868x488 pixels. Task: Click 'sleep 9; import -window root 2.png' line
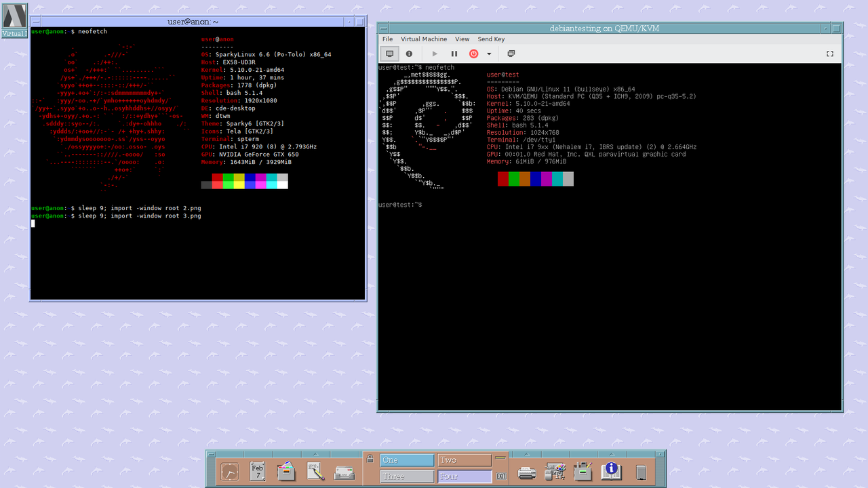point(140,207)
